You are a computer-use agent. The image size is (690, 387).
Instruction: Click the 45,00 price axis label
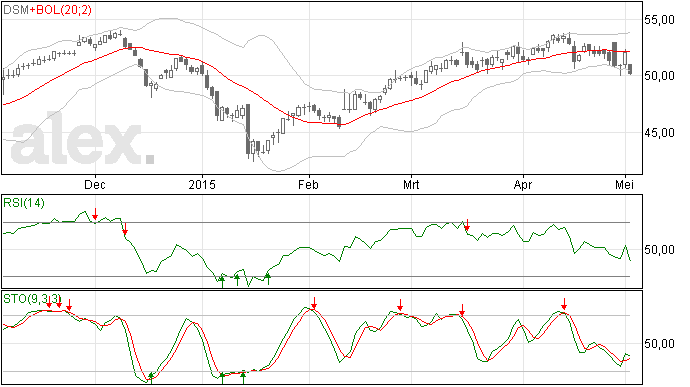[x=659, y=133]
